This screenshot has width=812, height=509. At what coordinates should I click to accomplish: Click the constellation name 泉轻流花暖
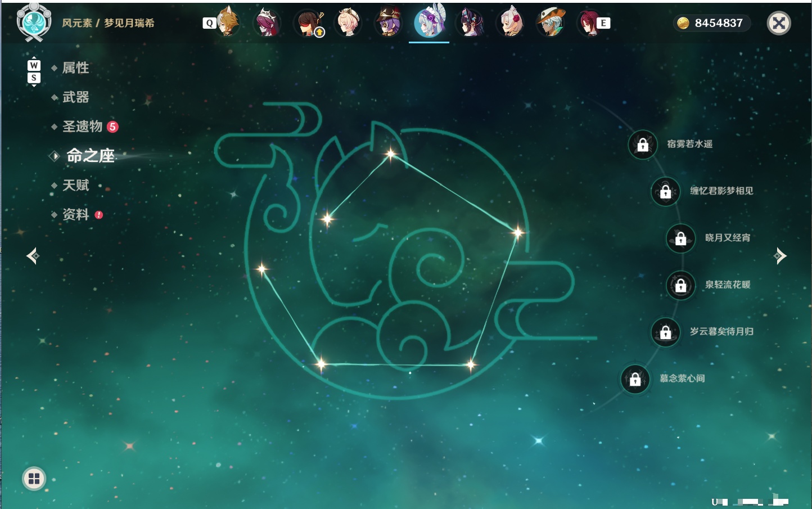(x=728, y=285)
